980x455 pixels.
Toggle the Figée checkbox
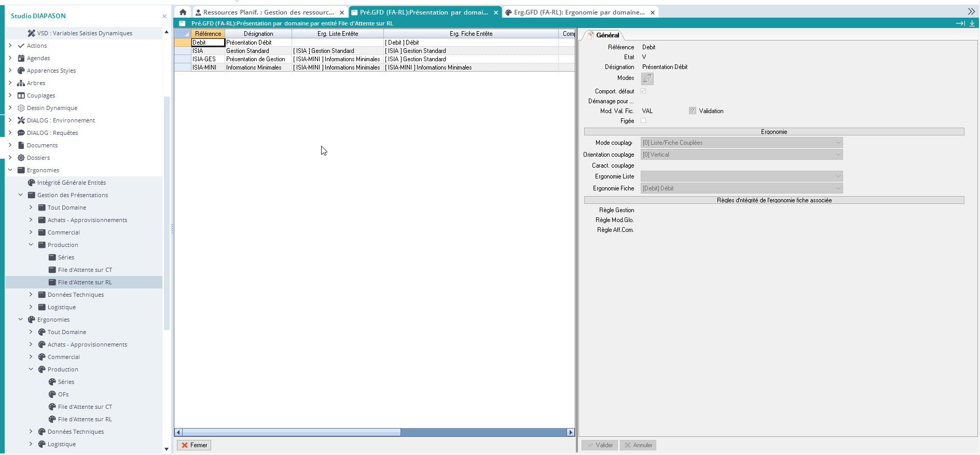coord(643,120)
